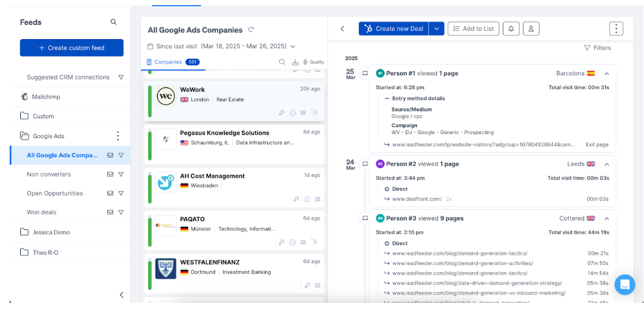Open data-driven-demand-generation-strategy blog link
Viewport: 644px width, 315px height.
[x=477, y=283]
